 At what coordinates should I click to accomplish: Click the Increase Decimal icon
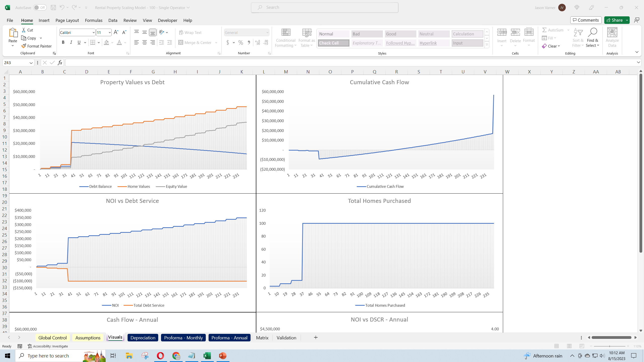(258, 42)
